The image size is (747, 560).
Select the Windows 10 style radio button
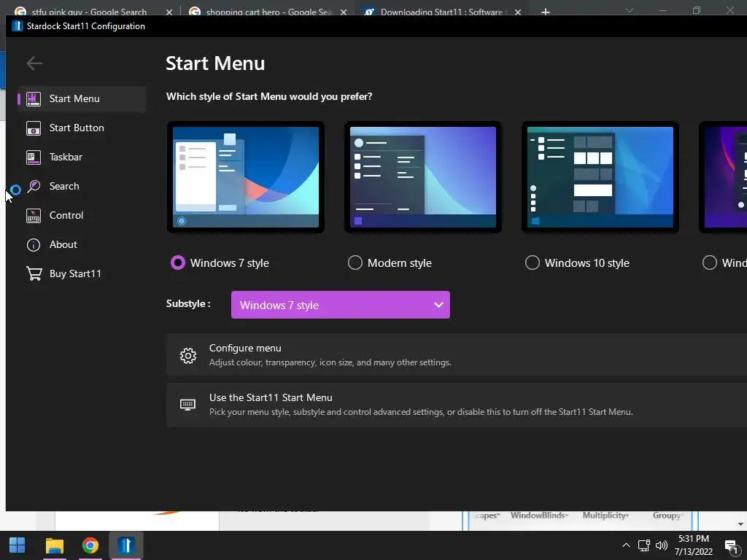(532, 262)
